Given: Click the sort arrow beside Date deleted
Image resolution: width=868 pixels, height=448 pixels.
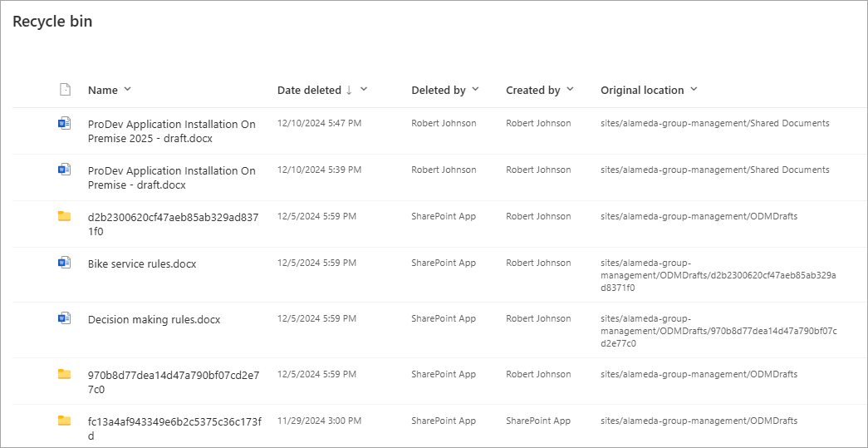Looking at the screenshot, I should point(349,91).
